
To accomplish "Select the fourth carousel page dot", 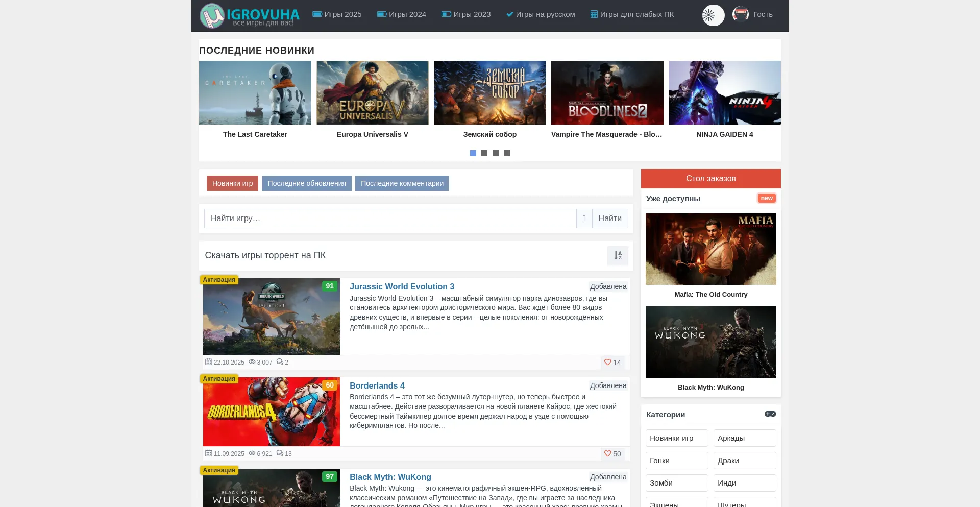I will click(507, 153).
